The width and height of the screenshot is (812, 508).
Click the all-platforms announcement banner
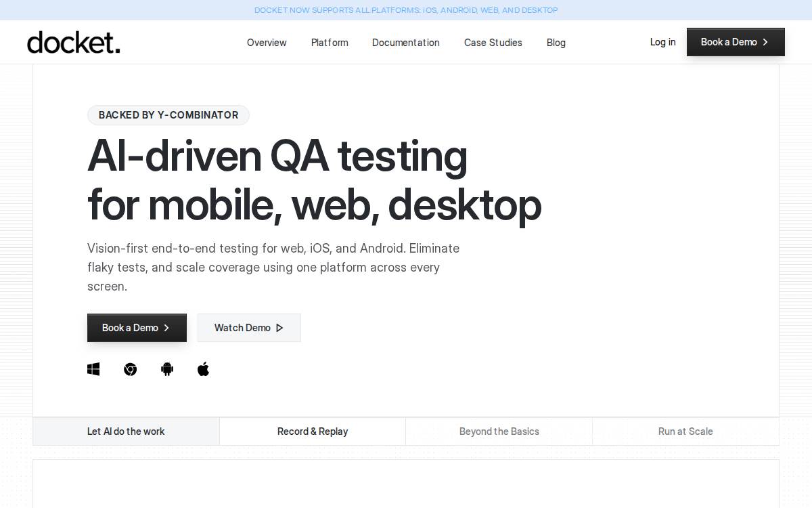coord(406,10)
